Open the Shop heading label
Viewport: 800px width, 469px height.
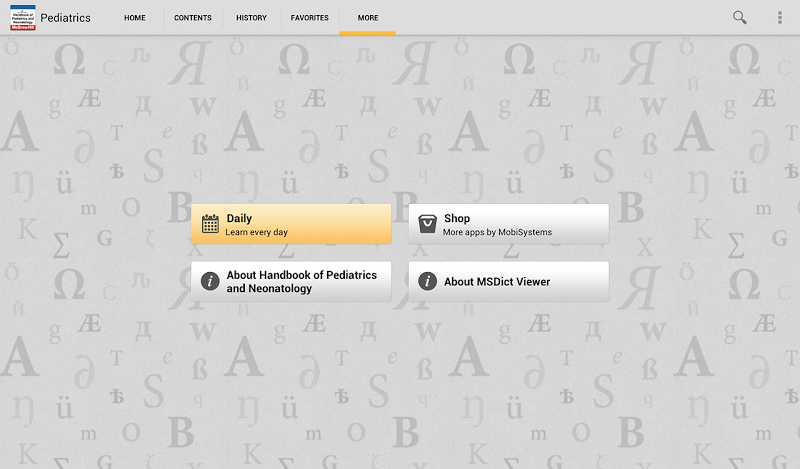457,218
